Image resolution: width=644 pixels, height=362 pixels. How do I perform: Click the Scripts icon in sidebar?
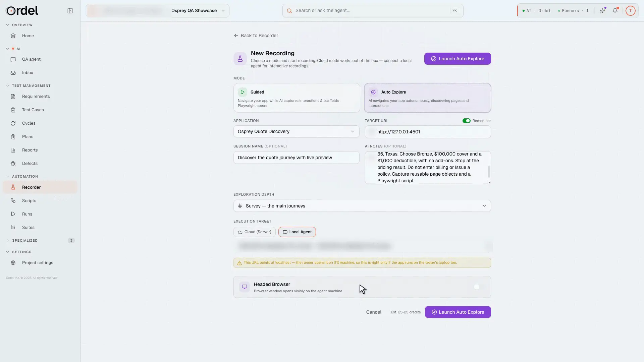[13, 201]
